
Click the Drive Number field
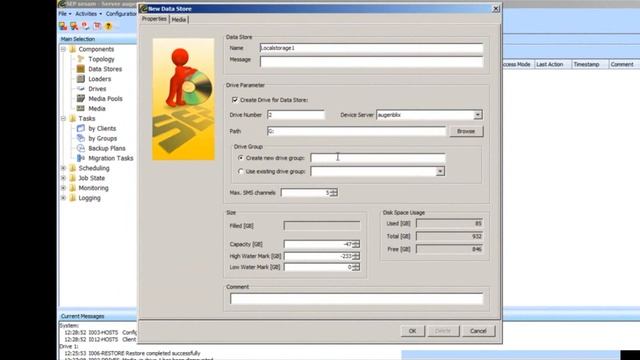[x=296, y=115]
